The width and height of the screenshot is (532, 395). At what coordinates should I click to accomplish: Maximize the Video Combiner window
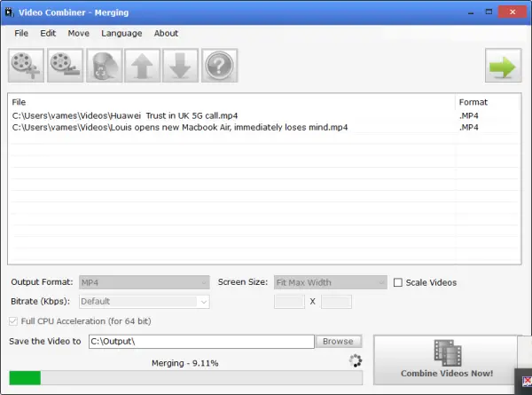489,12
